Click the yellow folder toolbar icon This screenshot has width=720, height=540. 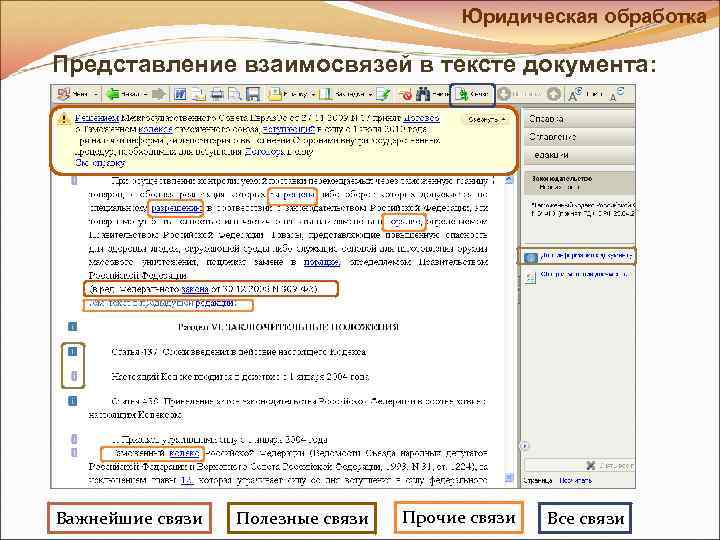pyautogui.click(x=275, y=94)
